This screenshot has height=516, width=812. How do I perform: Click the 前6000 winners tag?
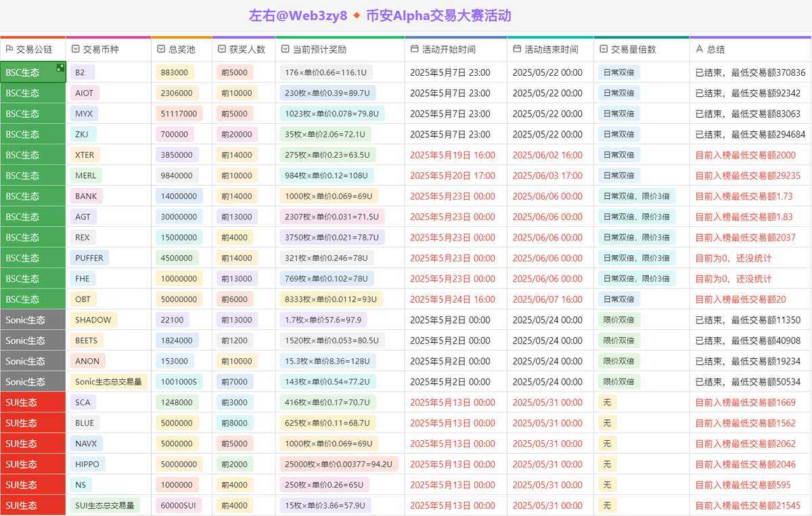235,299
